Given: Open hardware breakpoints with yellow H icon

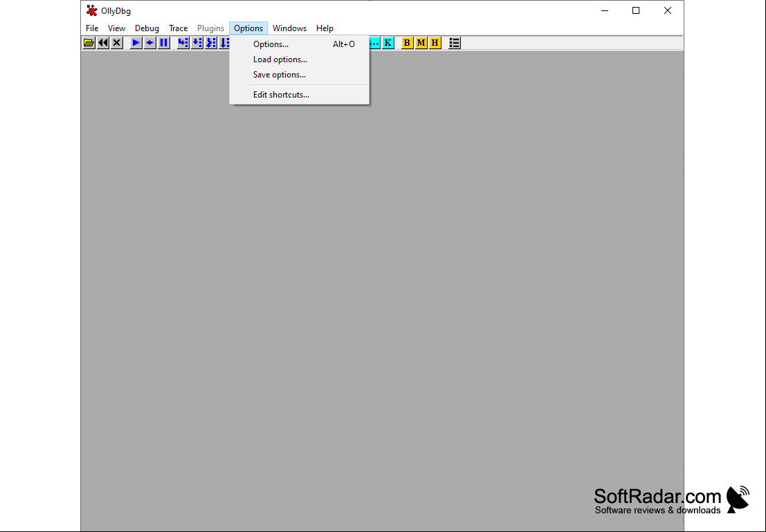Looking at the screenshot, I should [x=435, y=43].
